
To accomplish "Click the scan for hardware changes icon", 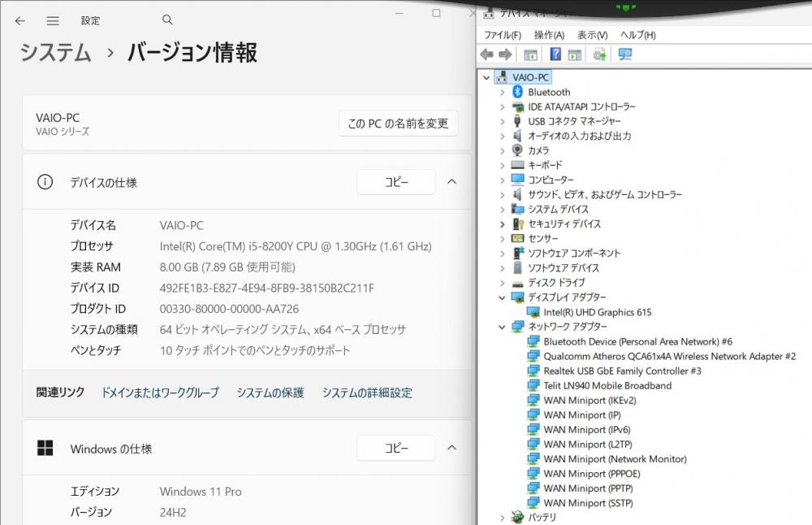I will 625,54.
